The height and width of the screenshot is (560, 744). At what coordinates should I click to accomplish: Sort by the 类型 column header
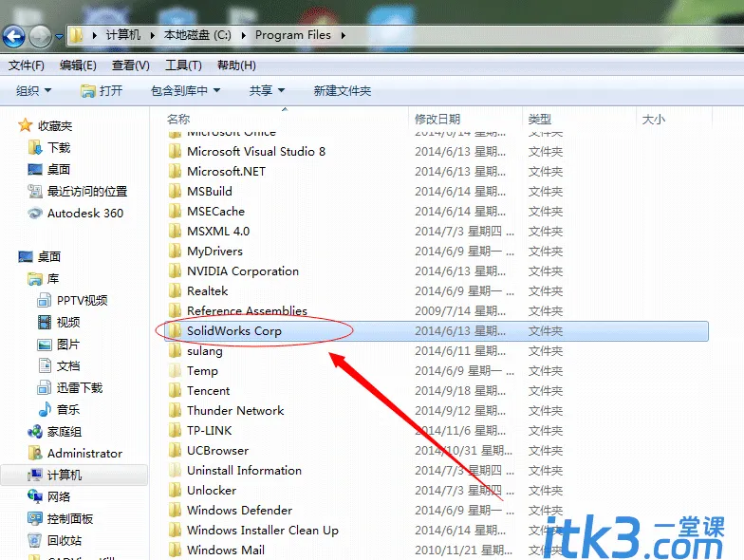pos(539,119)
